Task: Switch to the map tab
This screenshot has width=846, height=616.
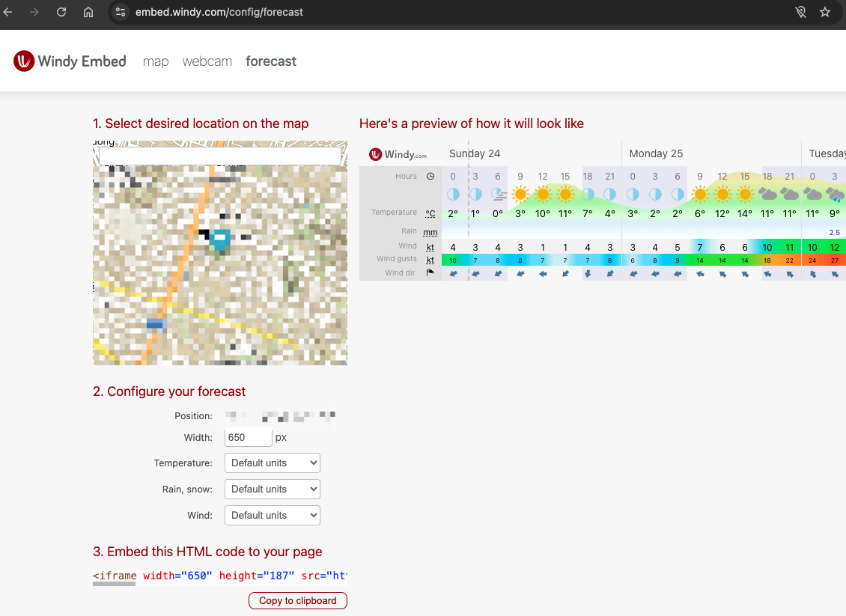Action: [156, 61]
